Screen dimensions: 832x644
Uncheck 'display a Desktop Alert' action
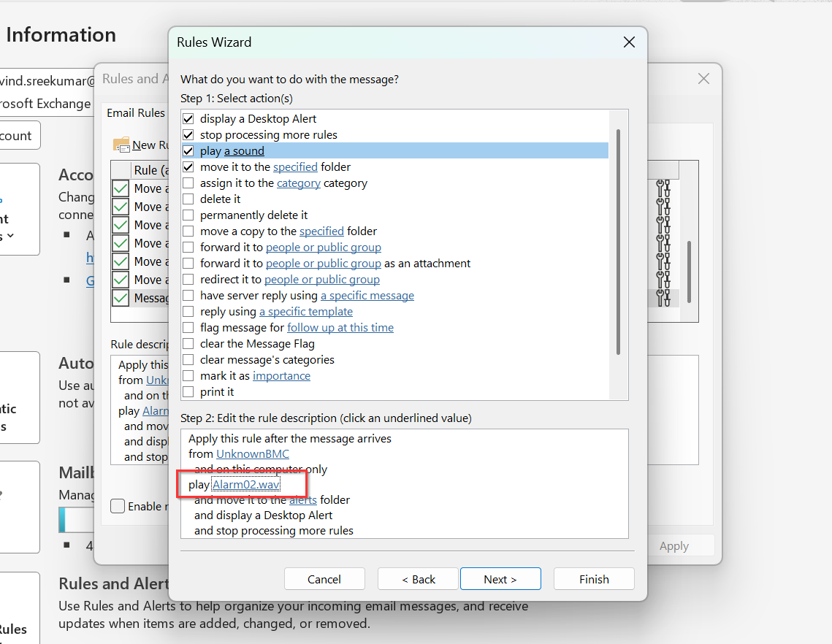188,118
